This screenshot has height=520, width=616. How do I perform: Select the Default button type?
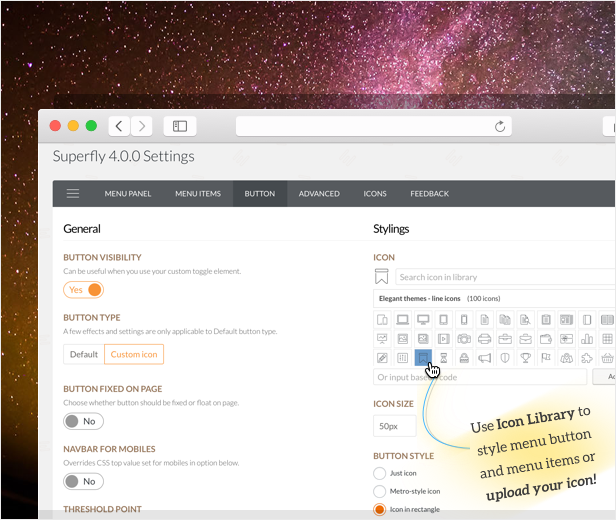pyautogui.click(x=84, y=354)
